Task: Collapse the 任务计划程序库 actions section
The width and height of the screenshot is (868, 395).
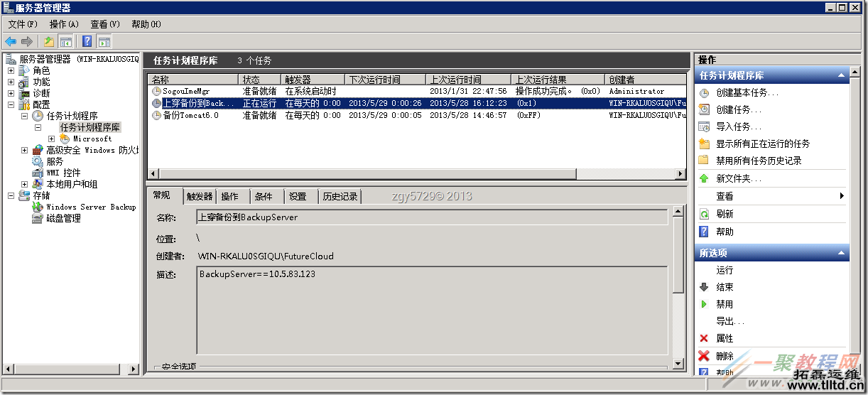Action: point(841,75)
